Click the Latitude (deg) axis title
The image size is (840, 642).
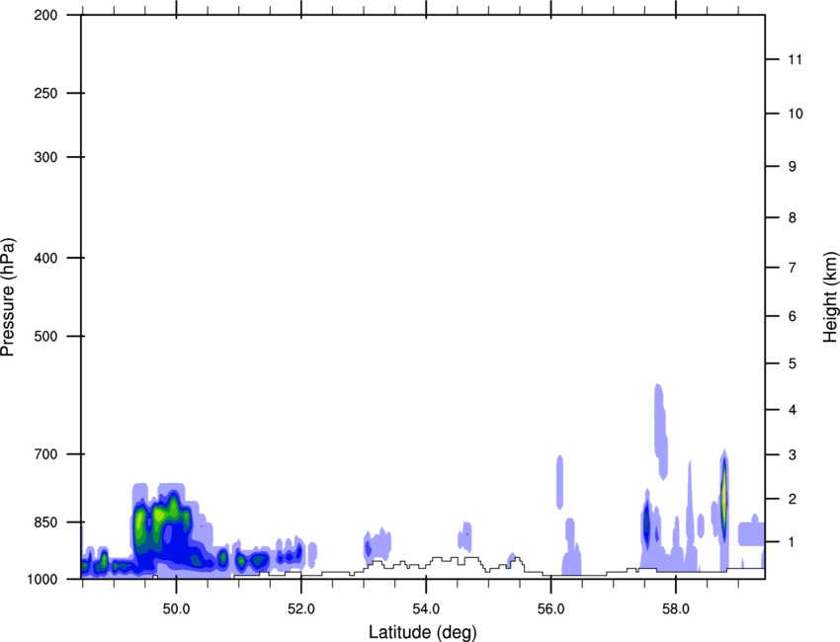[422, 632]
